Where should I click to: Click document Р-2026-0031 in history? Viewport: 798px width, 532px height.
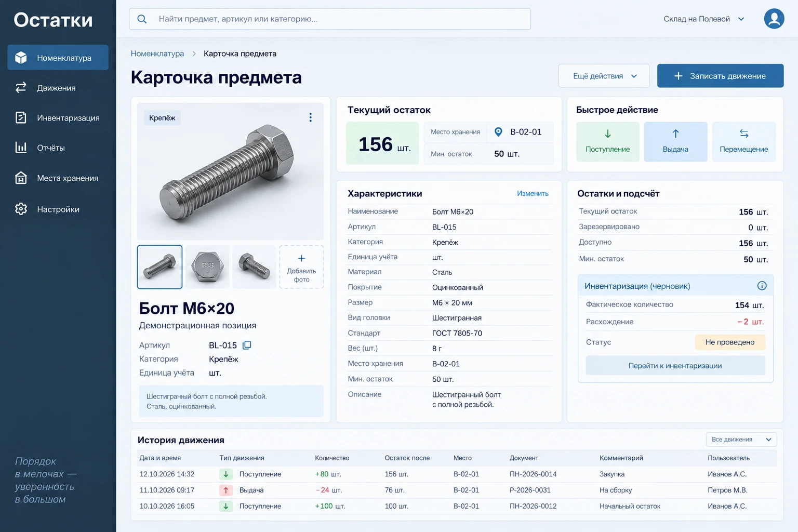click(530, 490)
